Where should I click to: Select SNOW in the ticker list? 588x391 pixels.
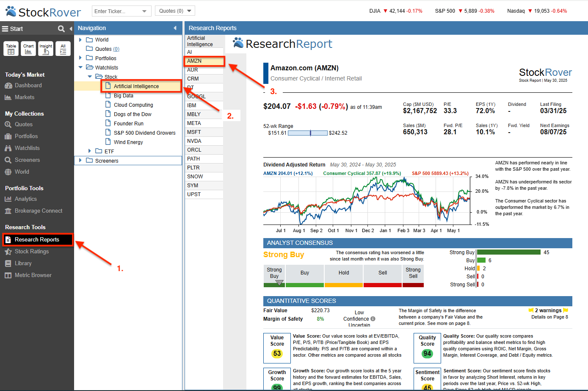(204, 177)
